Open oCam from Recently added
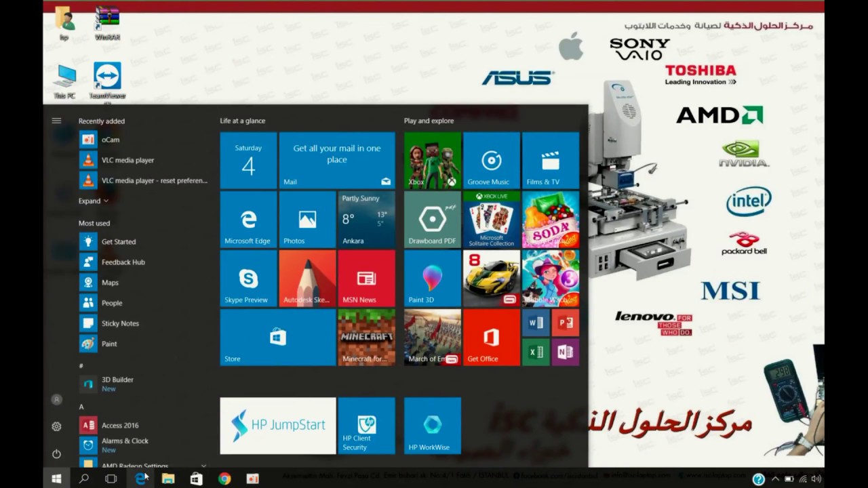Viewport: 868px width, 488px height. point(144,140)
